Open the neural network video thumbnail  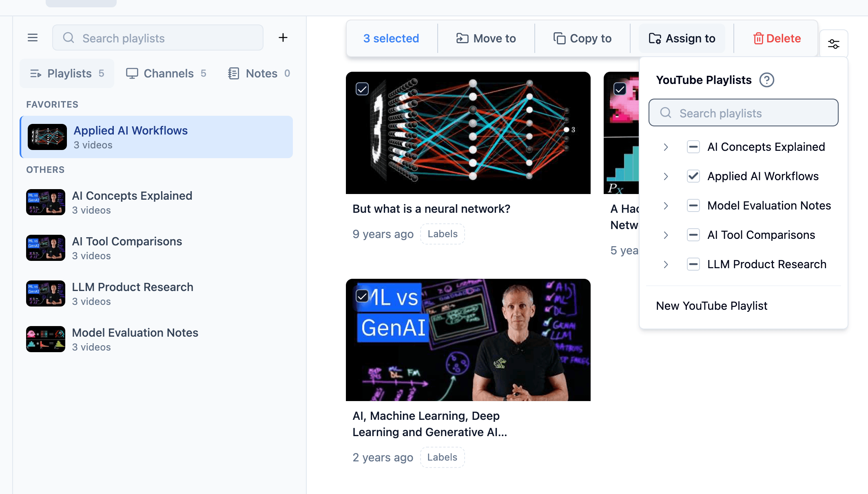tap(468, 133)
